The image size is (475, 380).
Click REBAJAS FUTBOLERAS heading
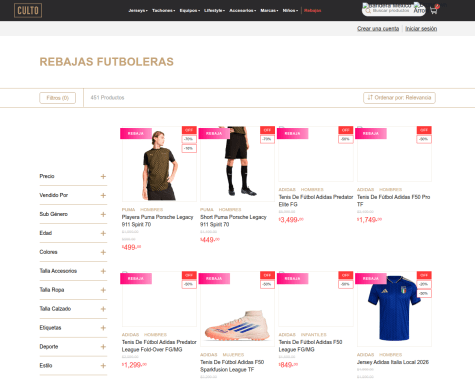(x=107, y=62)
